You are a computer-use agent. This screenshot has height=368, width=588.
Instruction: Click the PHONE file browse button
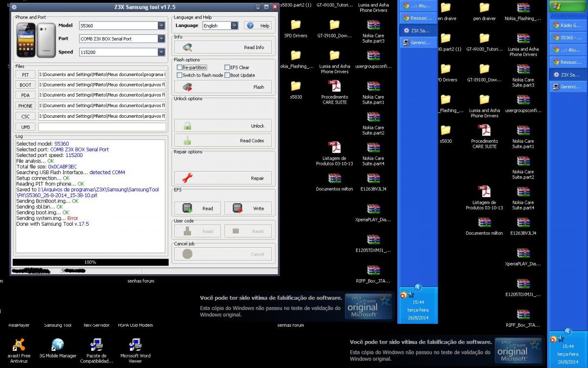coord(25,106)
